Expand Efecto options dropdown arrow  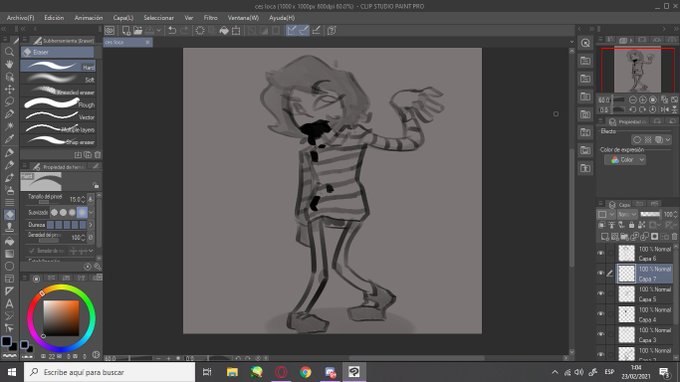pyautogui.click(x=668, y=140)
